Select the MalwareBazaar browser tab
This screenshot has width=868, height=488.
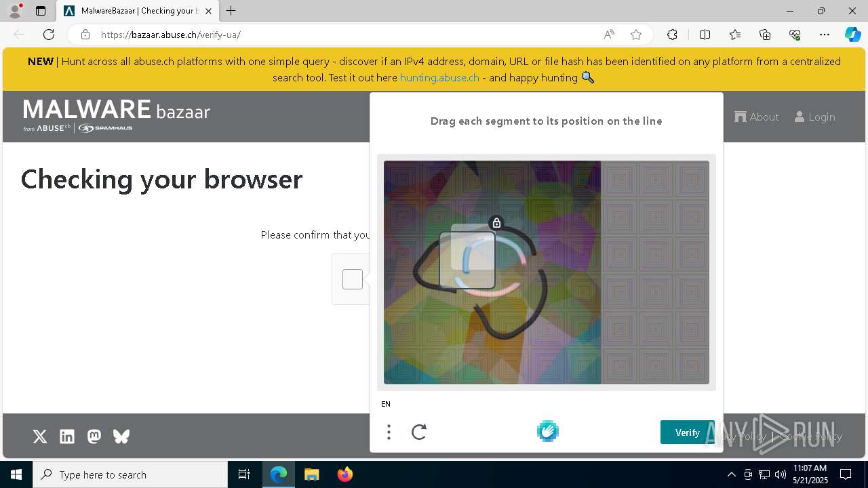[138, 11]
